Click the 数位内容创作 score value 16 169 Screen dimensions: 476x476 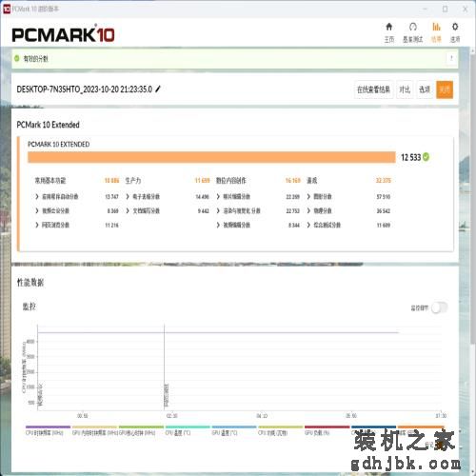click(292, 181)
